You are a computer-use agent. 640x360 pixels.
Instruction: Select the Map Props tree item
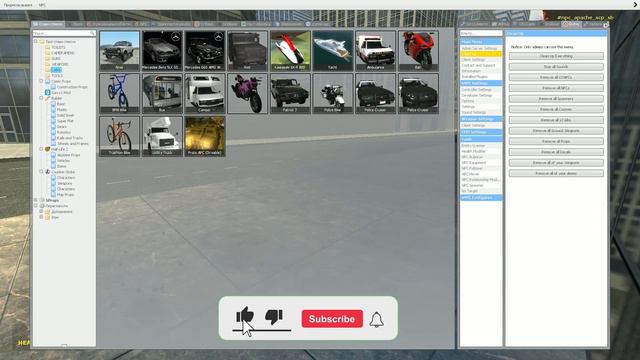point(65,195)
